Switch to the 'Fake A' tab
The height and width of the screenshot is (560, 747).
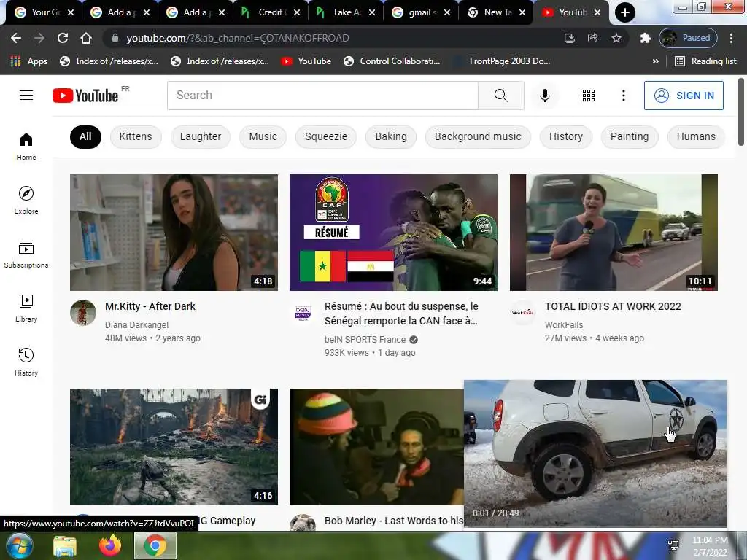tap(347, 12)
